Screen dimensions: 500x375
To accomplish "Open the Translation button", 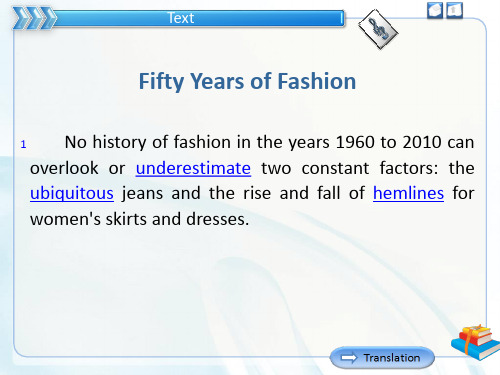I will click(x=382, y=358).
